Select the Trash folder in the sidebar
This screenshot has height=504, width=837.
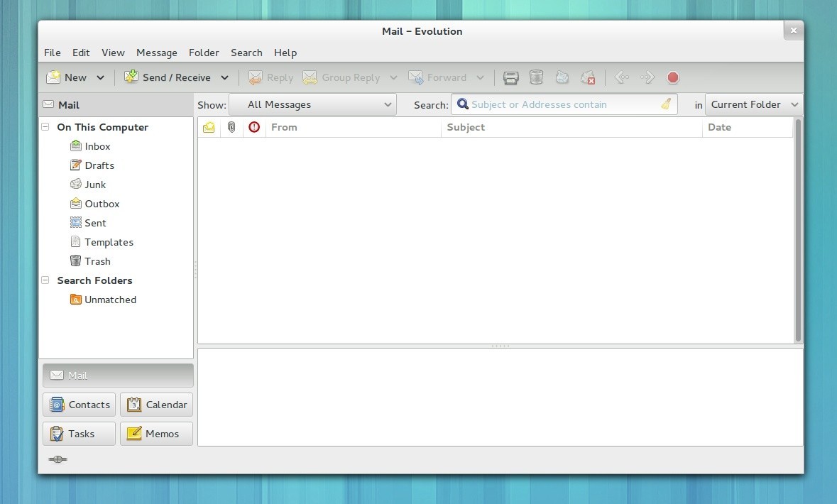(x=90, y=262)
